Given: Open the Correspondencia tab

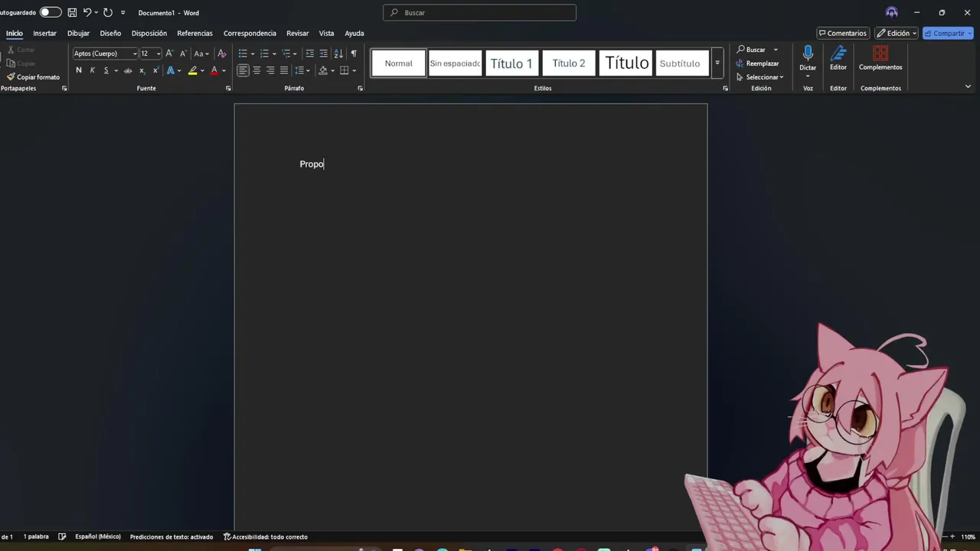Looking at the screenshot, I should (250, 33).
